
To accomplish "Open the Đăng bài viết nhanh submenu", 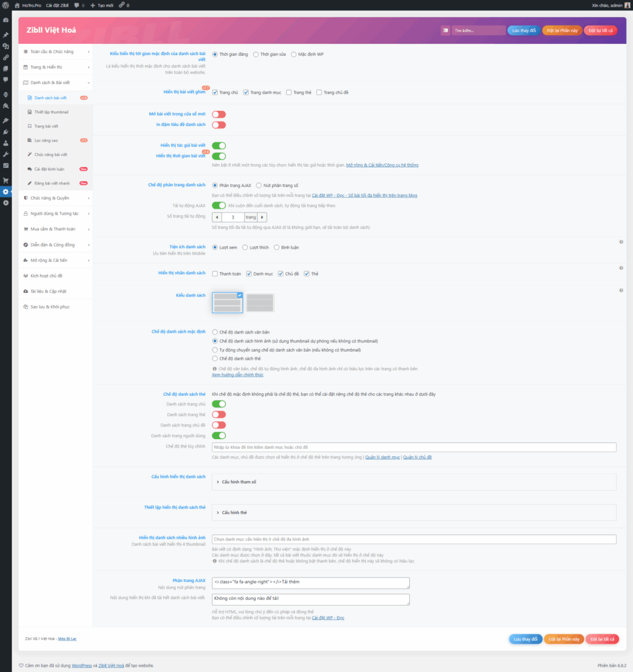I will click(56, 183).
